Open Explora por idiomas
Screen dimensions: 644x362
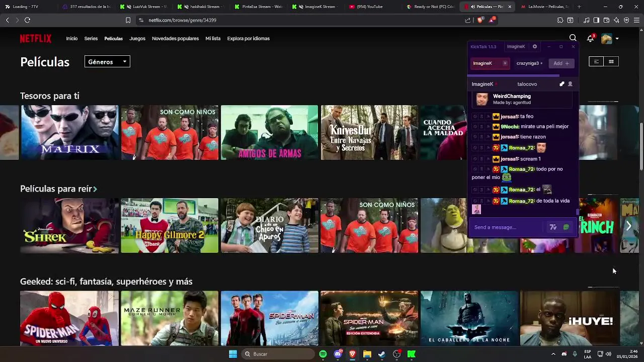point(248,39)
